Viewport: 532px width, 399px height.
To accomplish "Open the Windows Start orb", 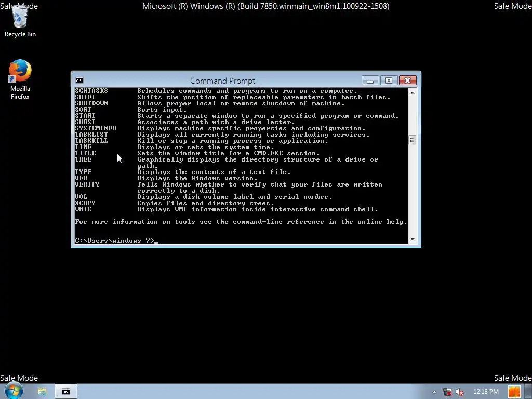I will (14, 391).
